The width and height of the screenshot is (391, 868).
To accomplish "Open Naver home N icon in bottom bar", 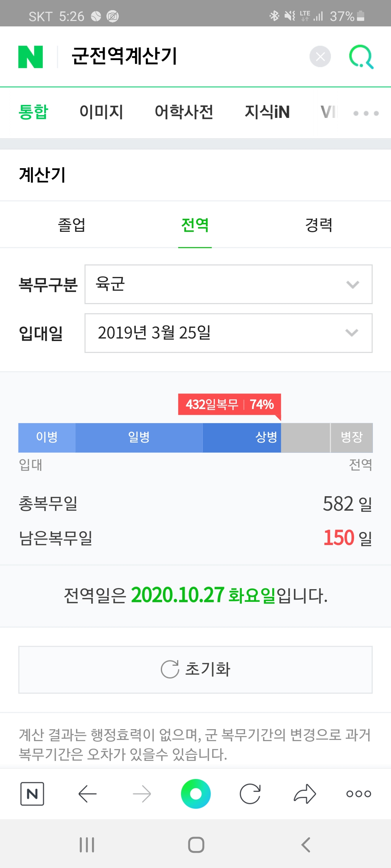I will (x=32, y=793).
